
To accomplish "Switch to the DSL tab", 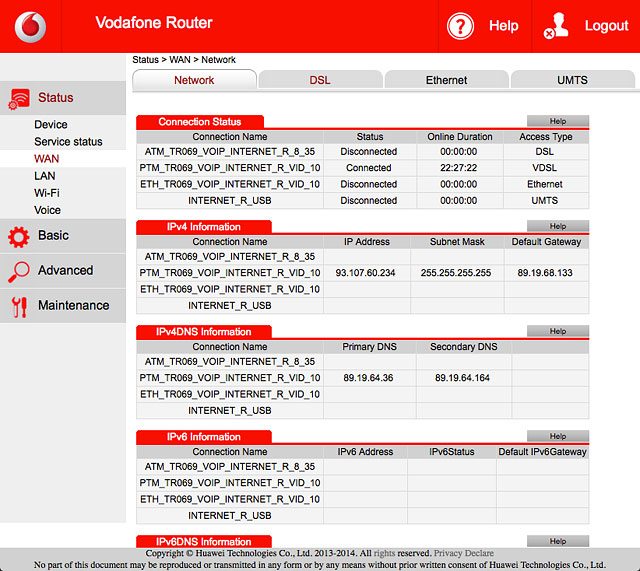I will 320,80.
